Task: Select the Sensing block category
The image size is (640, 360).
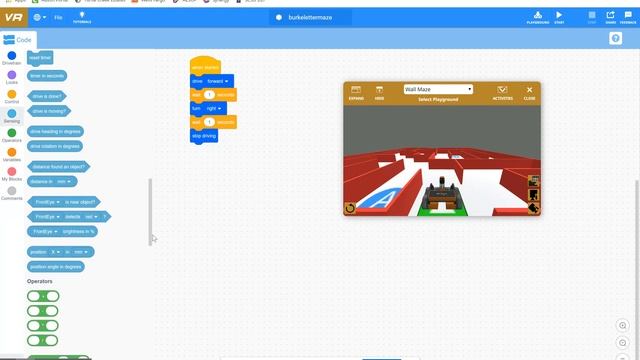Action: [x=11, y=116]
